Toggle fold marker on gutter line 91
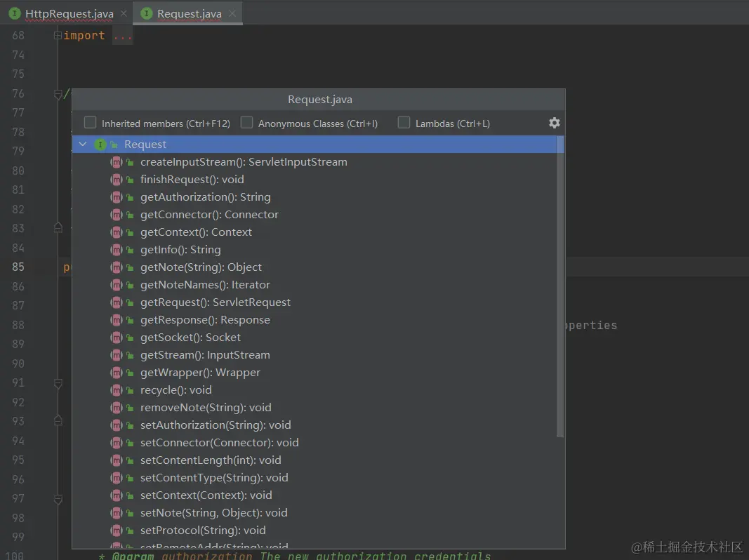This screenshot has width=749, height=560. tap(58, 383)
